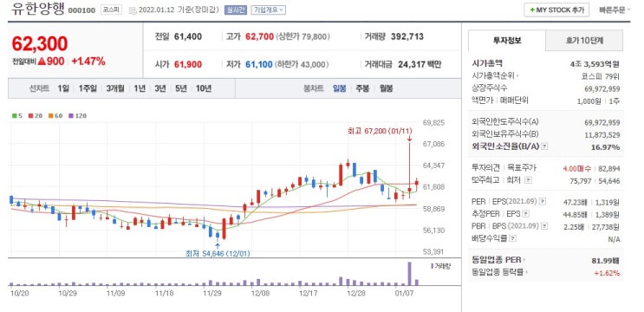Viewport: 644px width, 312px height.
Task: Click the orange 60-day moving average legend
Action: click(x=55, y=116)
